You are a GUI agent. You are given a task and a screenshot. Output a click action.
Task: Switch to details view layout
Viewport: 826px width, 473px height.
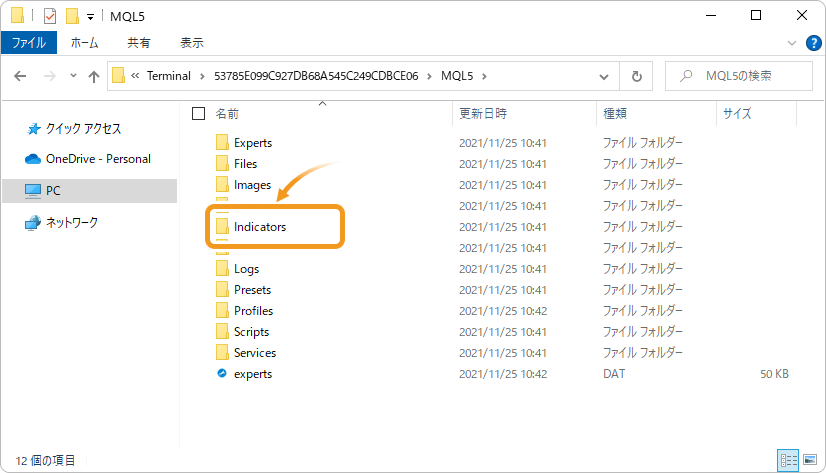(788, 460)
